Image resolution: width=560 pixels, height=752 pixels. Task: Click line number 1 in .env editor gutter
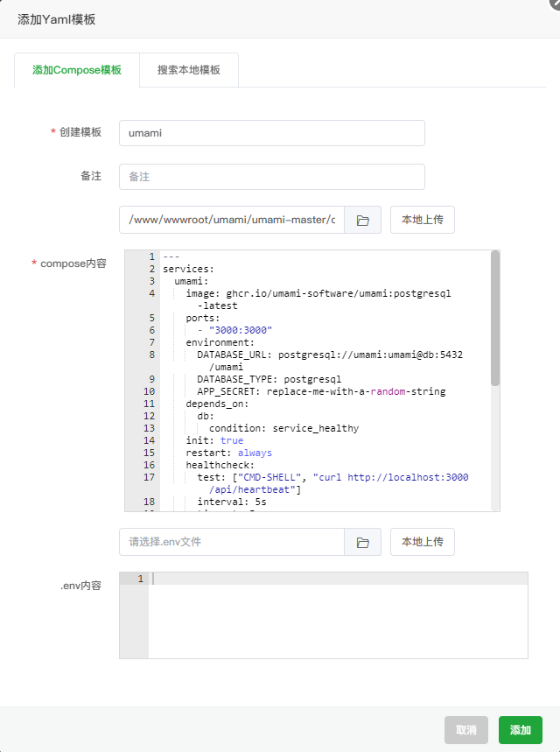140,579
